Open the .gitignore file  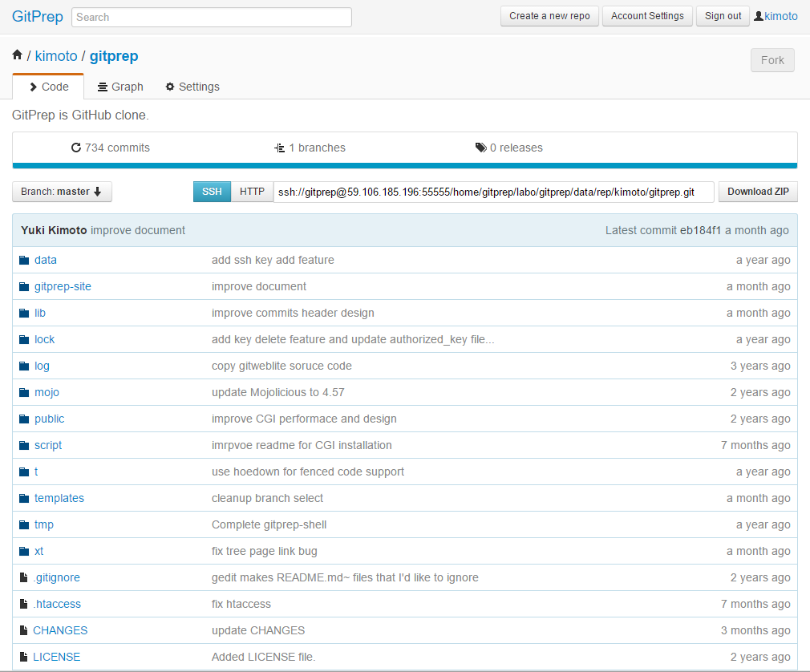[x=56, y=577]
